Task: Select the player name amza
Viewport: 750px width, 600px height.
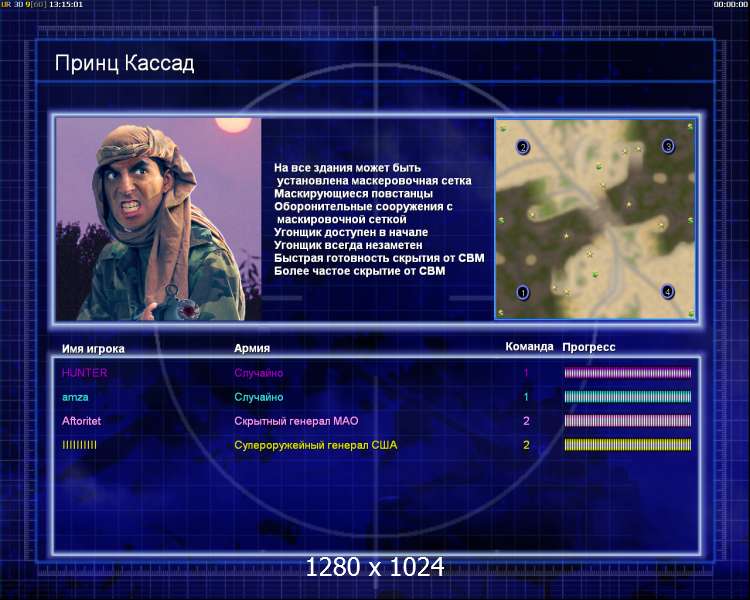Action: click(x=75, y=397)
